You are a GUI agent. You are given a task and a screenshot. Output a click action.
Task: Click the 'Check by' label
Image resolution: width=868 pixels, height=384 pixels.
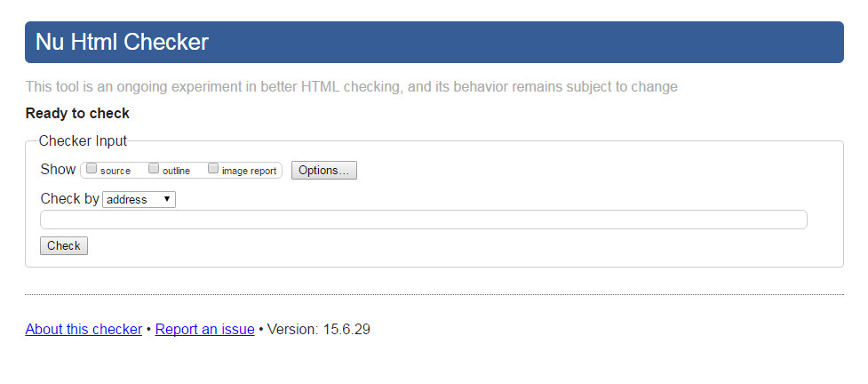click(x=70, y=198)
